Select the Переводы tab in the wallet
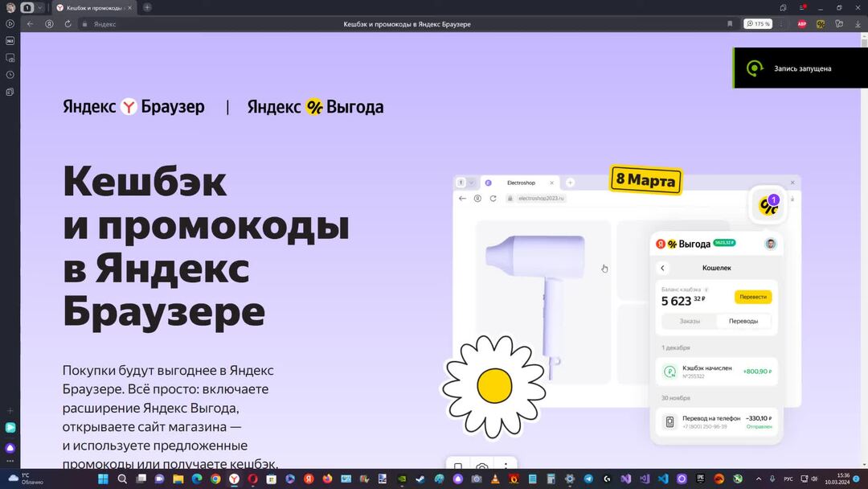 (743, 321)
